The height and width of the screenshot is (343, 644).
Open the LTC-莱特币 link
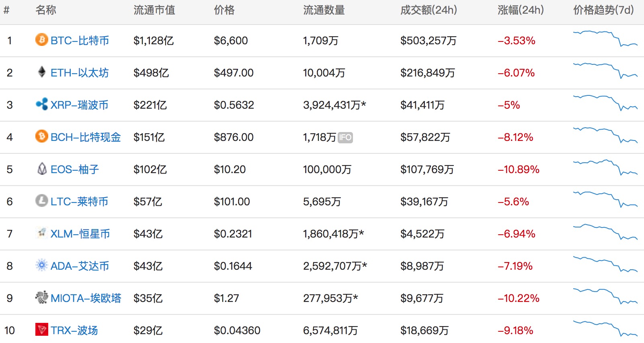80,202
